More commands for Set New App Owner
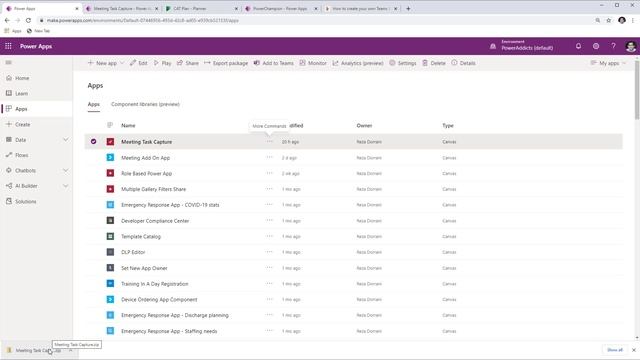 (x=269, y=268)
